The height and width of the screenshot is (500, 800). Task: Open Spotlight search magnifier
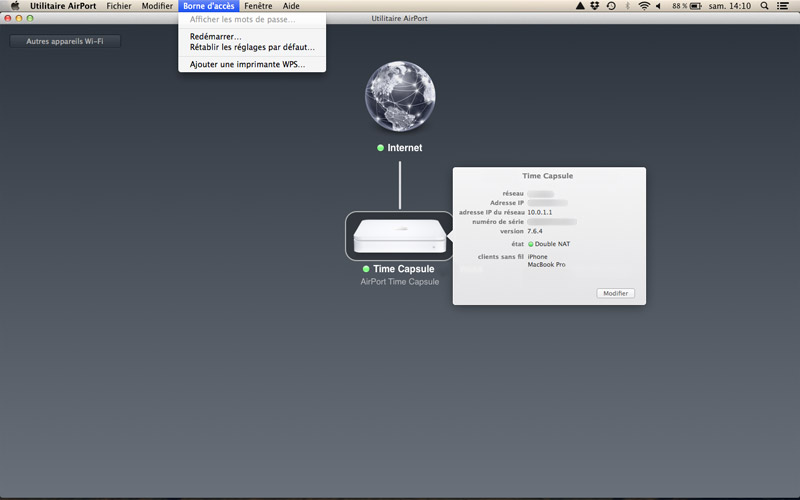tap(764, 6)
